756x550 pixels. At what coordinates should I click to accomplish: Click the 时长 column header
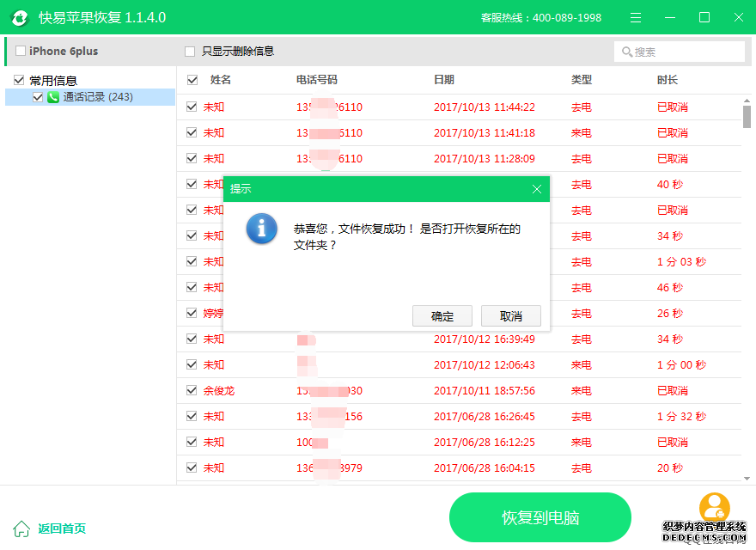(668, 80)
